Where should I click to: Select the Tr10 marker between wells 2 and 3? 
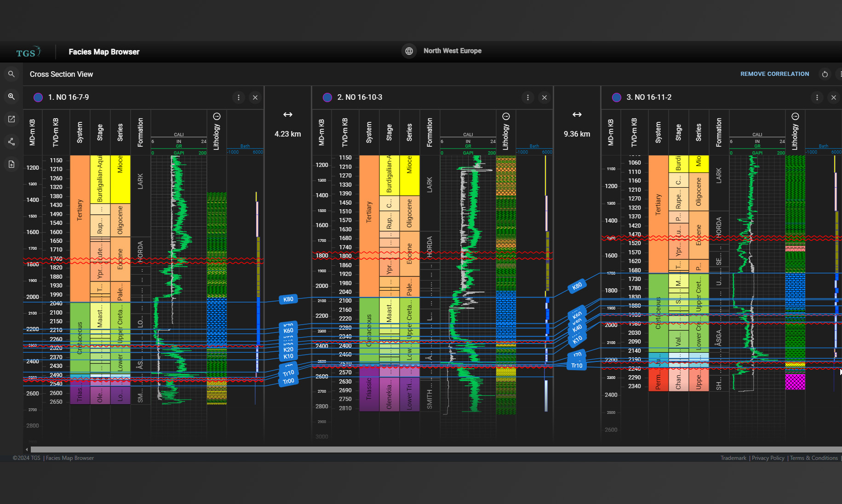(x=577, y=366)
